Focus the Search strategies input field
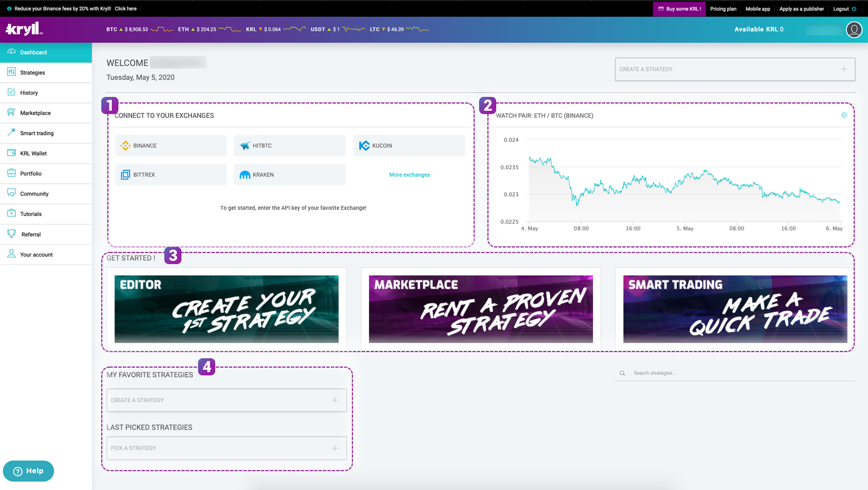This screenshot has width=868, height=490. [x=735, y=373]
